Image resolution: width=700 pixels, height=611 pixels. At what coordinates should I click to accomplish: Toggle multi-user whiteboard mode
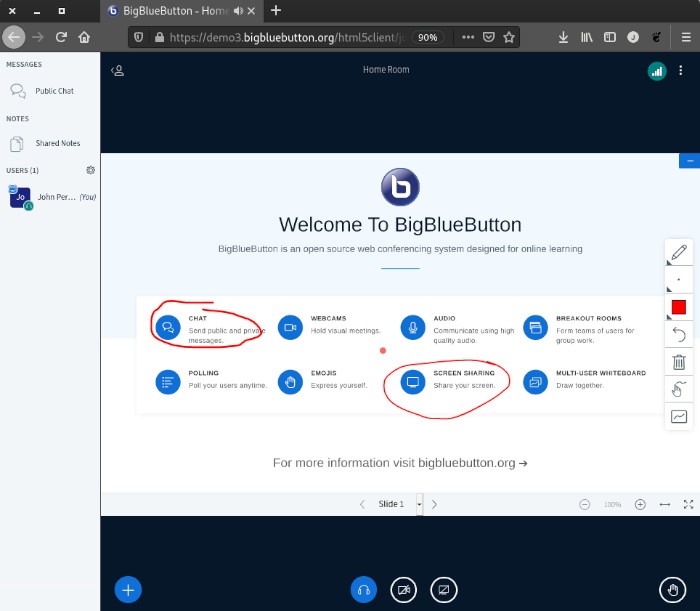click(679, 417)
